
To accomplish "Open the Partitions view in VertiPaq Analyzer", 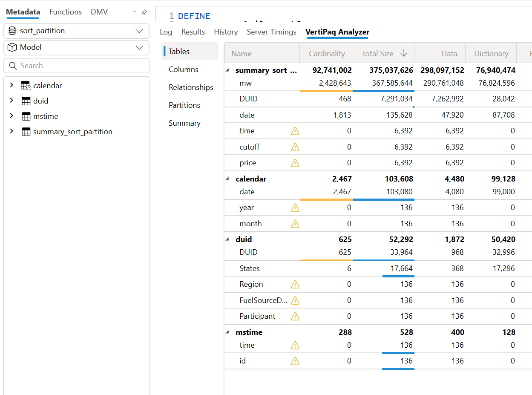I will click(185, 105).
